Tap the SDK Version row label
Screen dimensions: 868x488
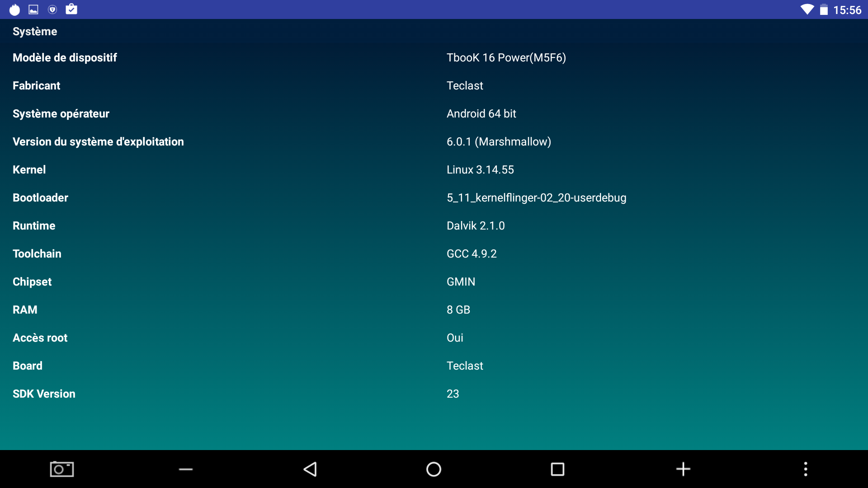coord(44,394)
